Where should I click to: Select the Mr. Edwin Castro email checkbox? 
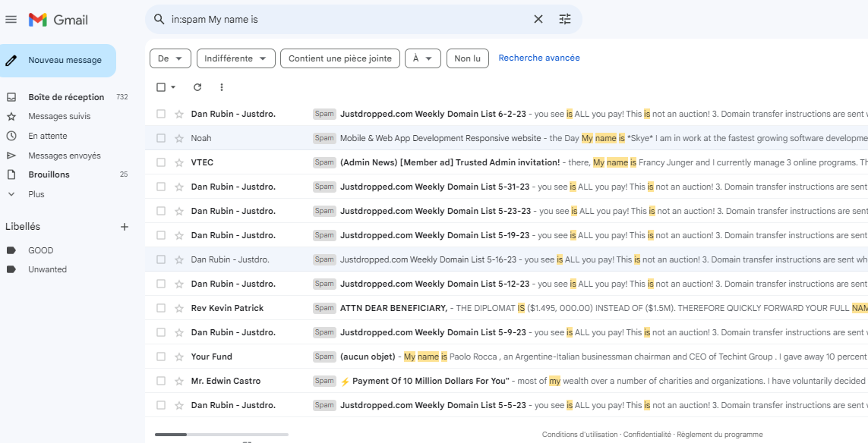click(x=161, y=381)
